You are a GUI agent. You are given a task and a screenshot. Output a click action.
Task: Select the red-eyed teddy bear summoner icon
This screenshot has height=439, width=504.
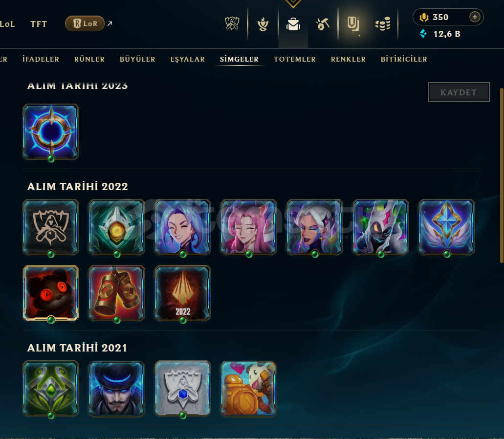(x=51, y=293)
